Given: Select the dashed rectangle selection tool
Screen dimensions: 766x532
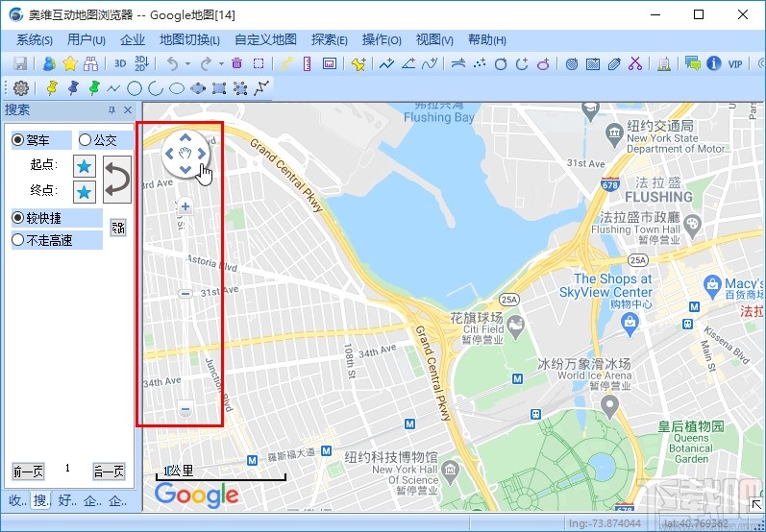Looking at the screenshot, I should pyautogui.click(x=259, y=63).
